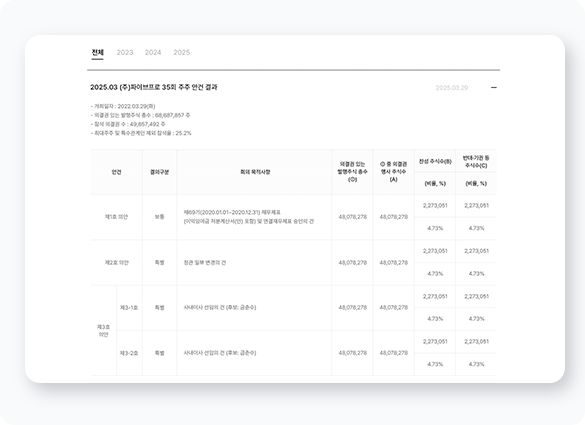585x425 pixels.
Task: Click the 제1호 의안 row label
Action: [x=116, y=217]
